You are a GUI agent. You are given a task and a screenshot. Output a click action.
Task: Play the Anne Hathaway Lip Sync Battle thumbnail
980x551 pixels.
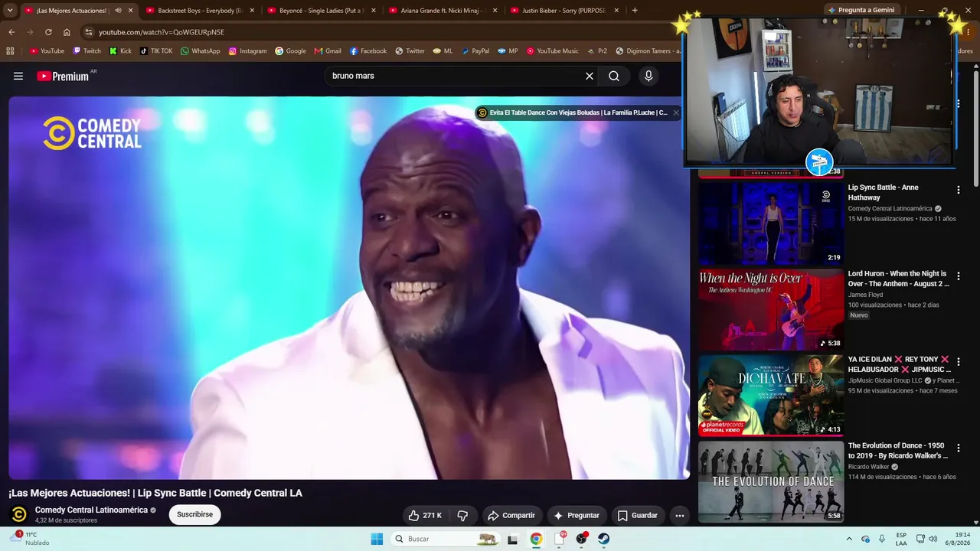771,223
